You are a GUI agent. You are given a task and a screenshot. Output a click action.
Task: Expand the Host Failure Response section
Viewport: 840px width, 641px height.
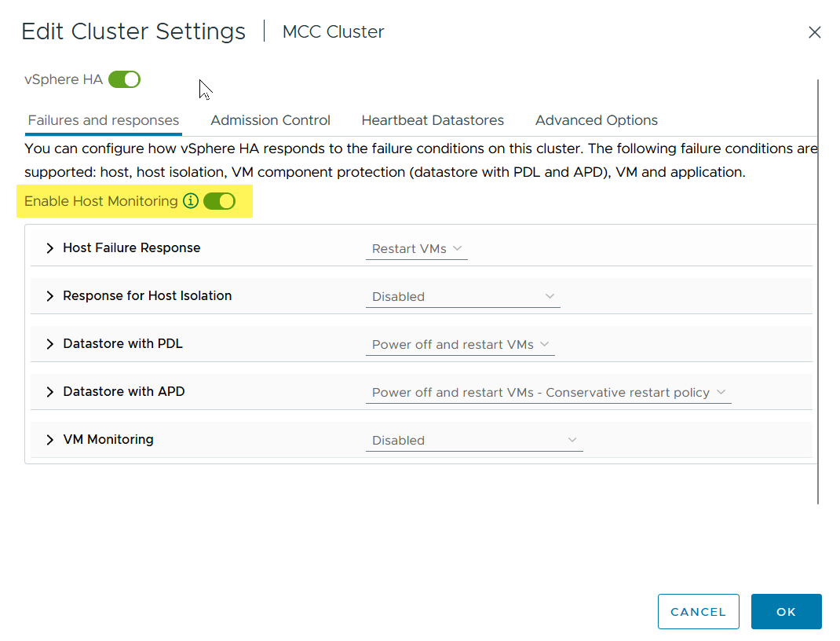click(50, 248)
